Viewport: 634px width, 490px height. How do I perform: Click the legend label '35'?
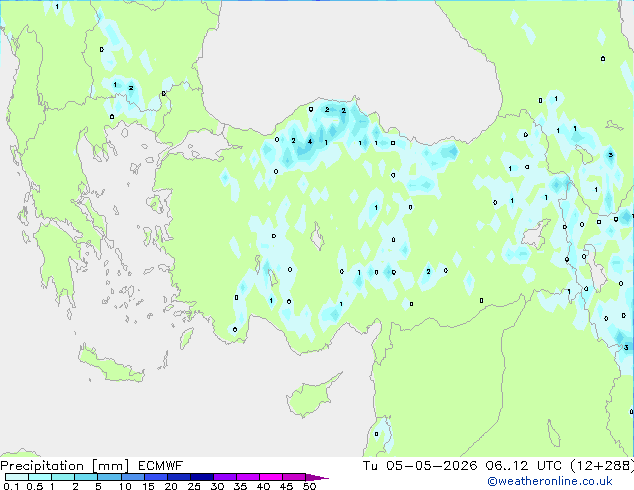[x=240, y=486]
